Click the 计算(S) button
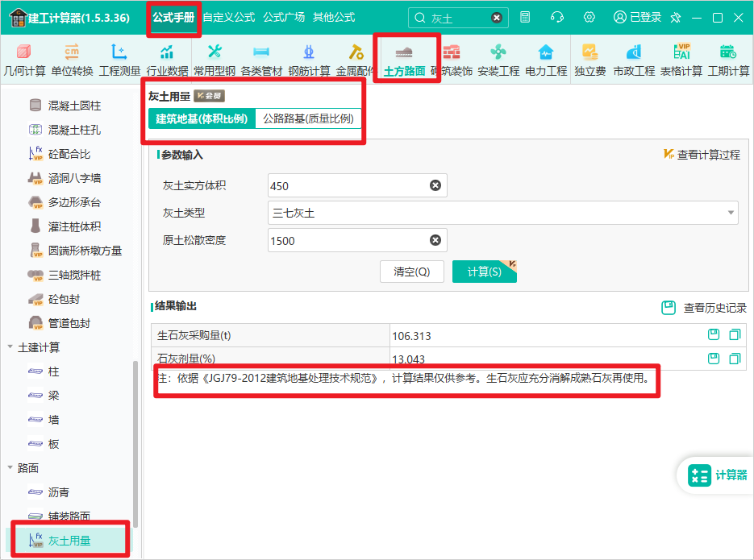This screenshot has width=754, height=560. click(484, 272)
